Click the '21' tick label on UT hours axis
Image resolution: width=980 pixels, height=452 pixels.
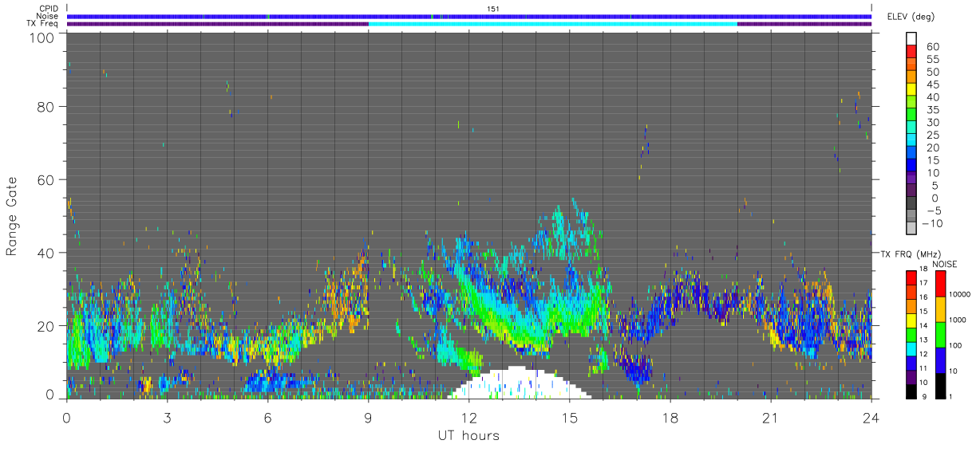tap(771, 418)
